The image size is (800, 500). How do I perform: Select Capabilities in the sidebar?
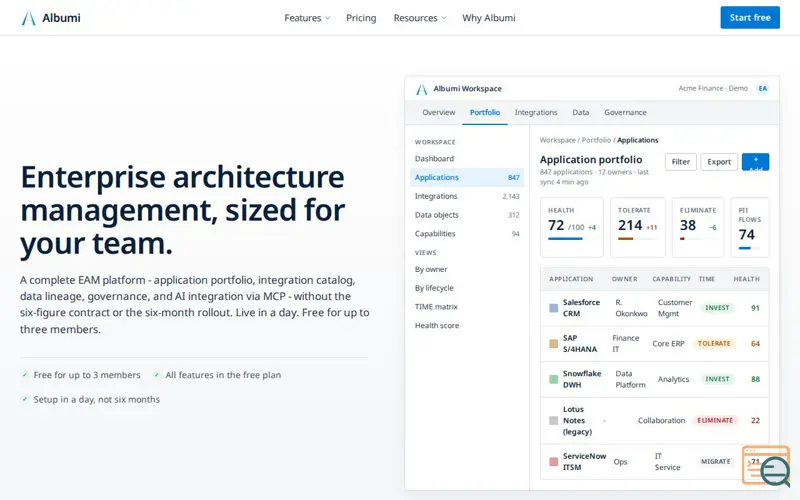tap(467, 234)
